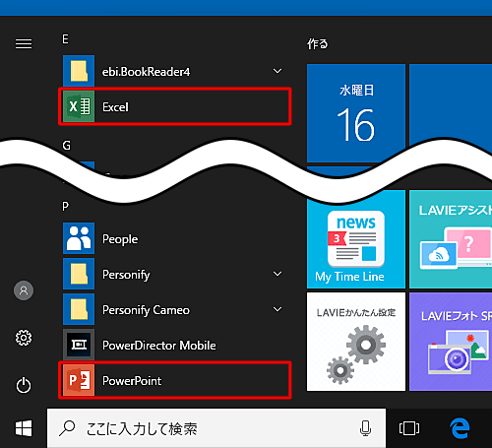Click the ebi.BookReader4 folder icon
Screen dimensions: 492x448
pos(79,71)
